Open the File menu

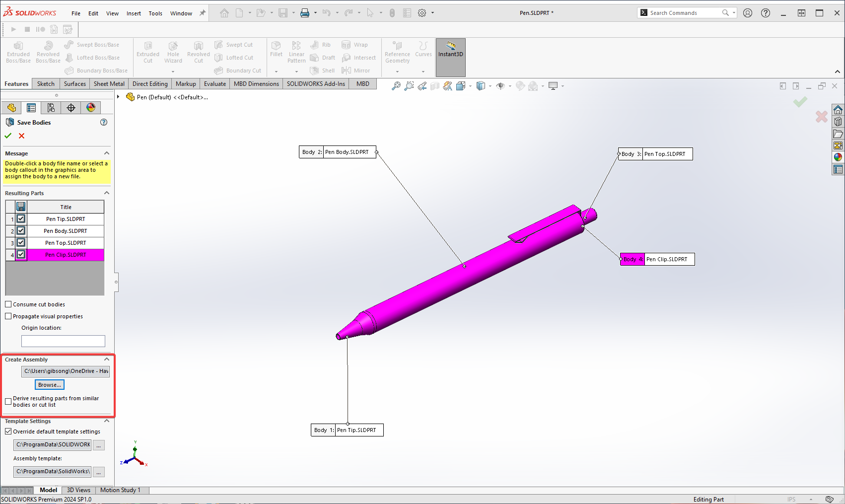coord(76,13)
